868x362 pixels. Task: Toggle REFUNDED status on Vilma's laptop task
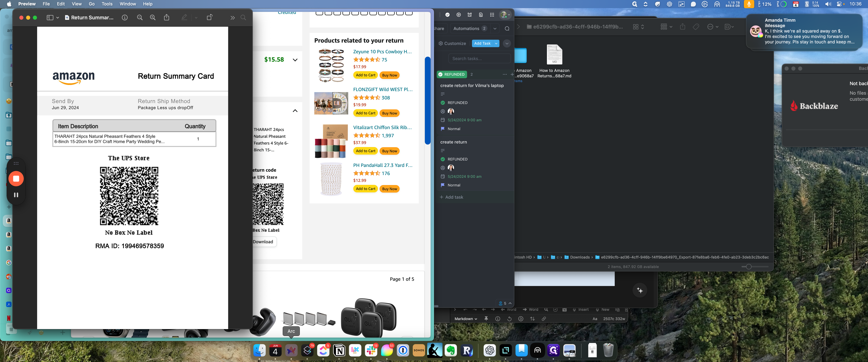click(443, 103)
